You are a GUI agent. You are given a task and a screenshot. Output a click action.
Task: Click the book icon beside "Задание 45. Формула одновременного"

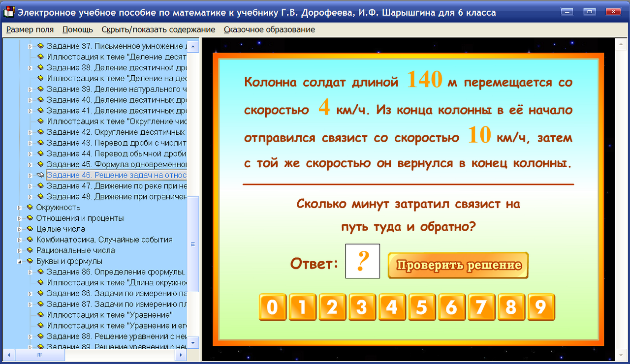41,164
